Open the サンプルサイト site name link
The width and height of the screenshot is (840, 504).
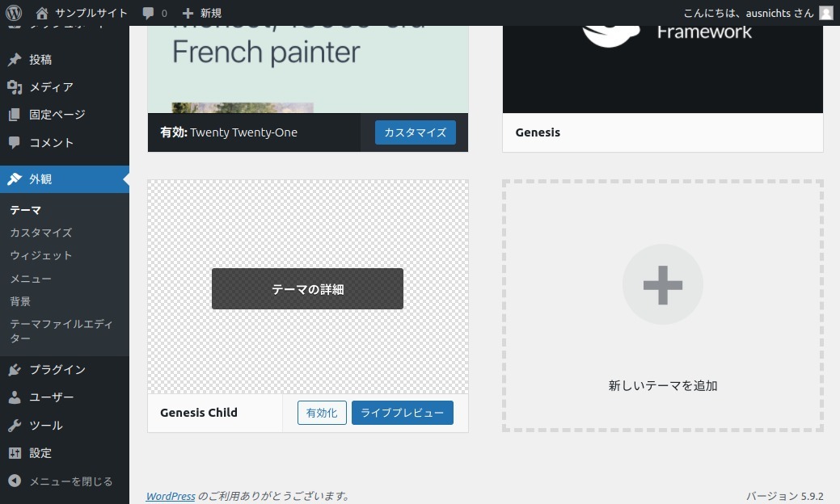[91, 13]
